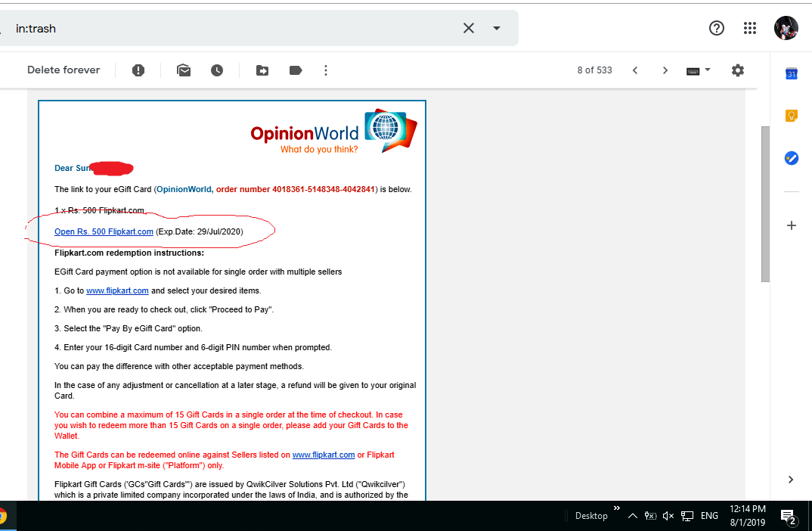Click Delete forever button
The image size is (812, 531).
click(64, 70)
